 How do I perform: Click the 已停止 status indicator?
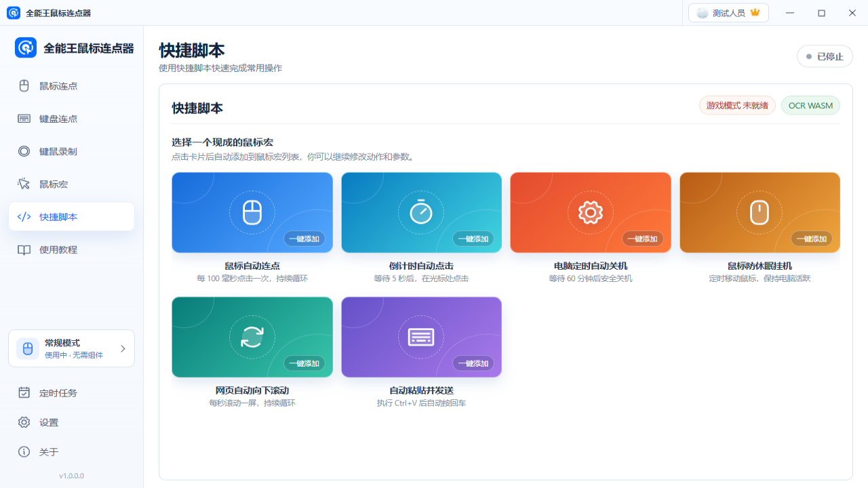(x=825, y=57)
